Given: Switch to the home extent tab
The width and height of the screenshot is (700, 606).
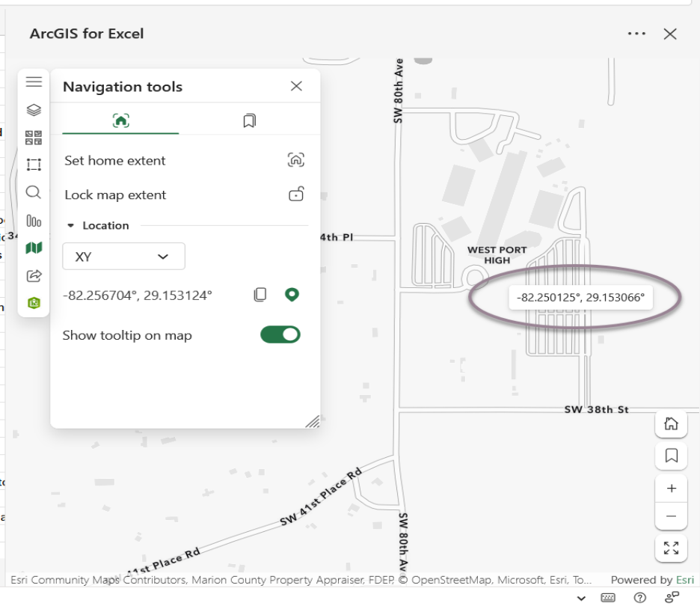Looking at the screenshot, I should [121, 120].
